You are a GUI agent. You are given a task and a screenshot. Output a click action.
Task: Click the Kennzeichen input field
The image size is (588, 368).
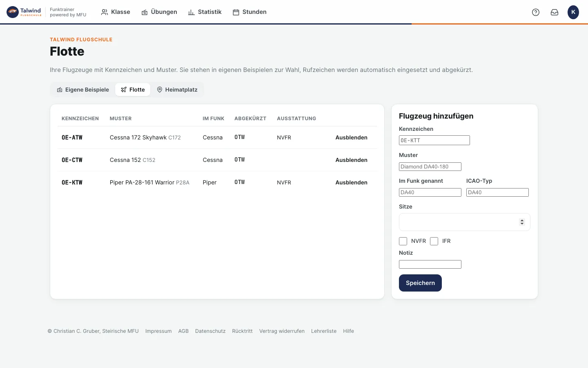pyautogui.click(x=434, y=140)
